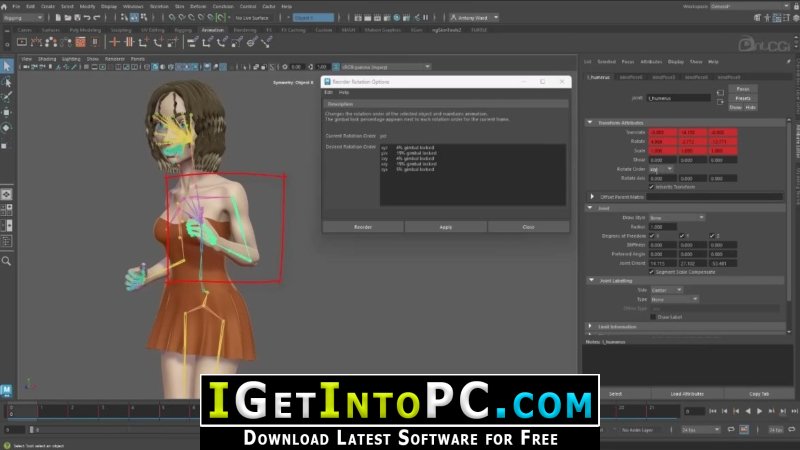The height and width of the screenshot is (450, 800).
Task: Click the Maya home icon in the menu bar
Action: click(x=4, y=7)
